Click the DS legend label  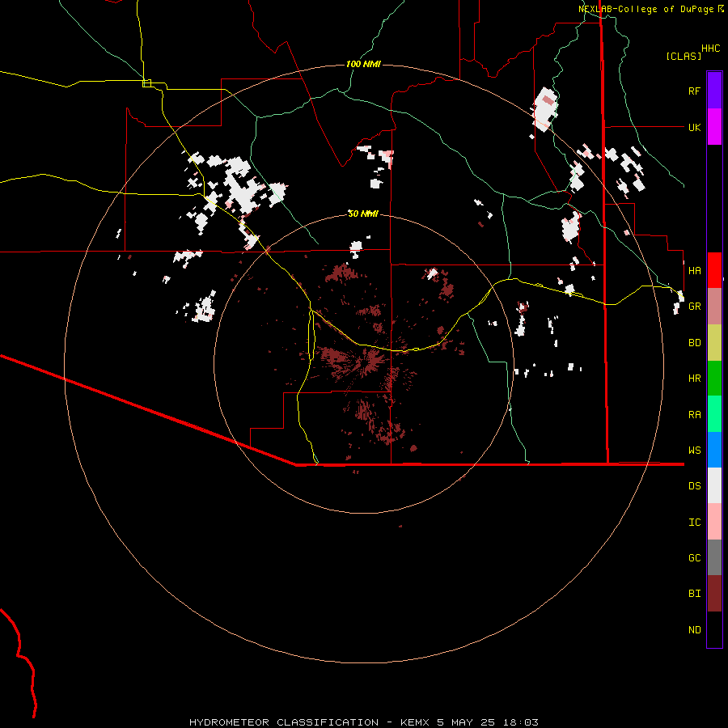pyautogui.click(x=694, y=485)
